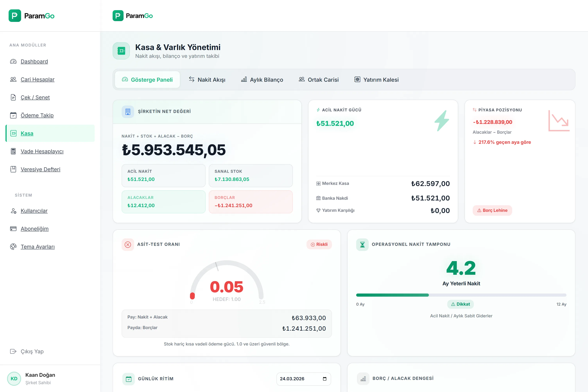
Task: Click the Borç Lehine warning badge
Action: tap(492, 210)
